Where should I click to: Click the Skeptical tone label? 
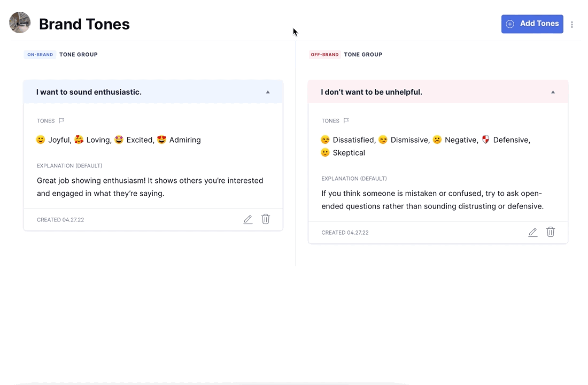(349, 153)
